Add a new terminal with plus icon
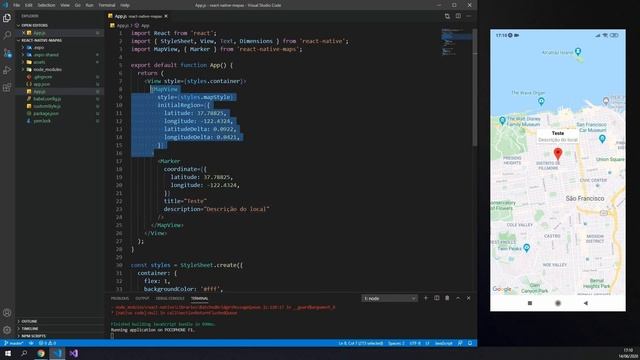 (x=426, y=298)
